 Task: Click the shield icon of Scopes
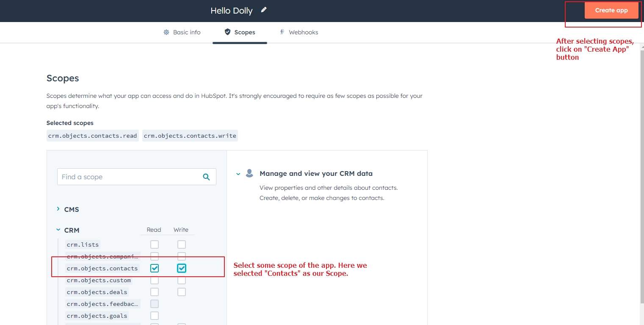pyautogui.click(x=228, y=32)
